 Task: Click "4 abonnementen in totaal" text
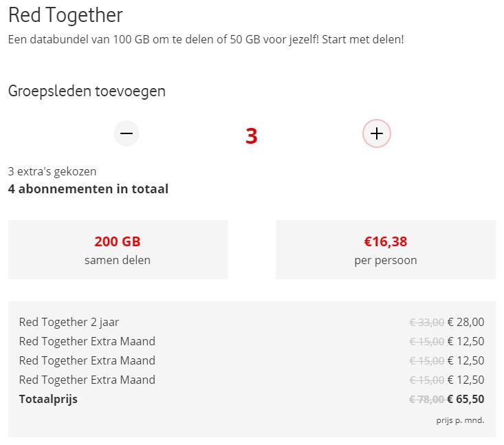pos(88,188)
